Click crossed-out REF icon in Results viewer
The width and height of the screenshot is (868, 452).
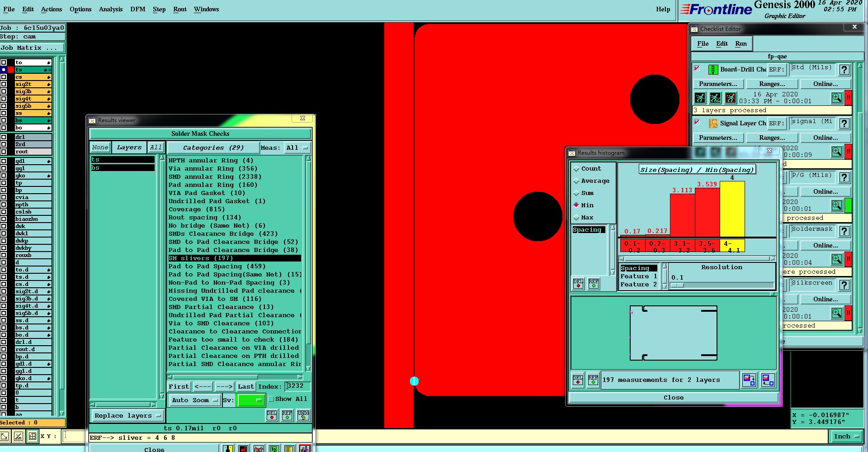click(259, 449)
